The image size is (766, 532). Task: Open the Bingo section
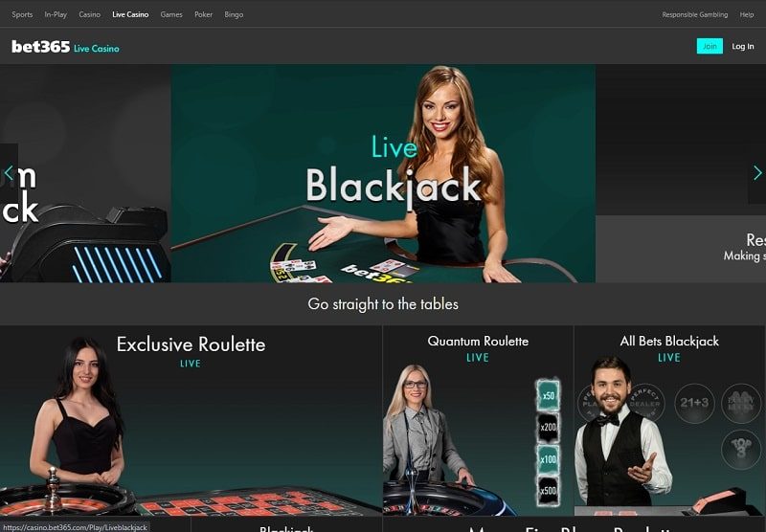[x=234, y=14]
